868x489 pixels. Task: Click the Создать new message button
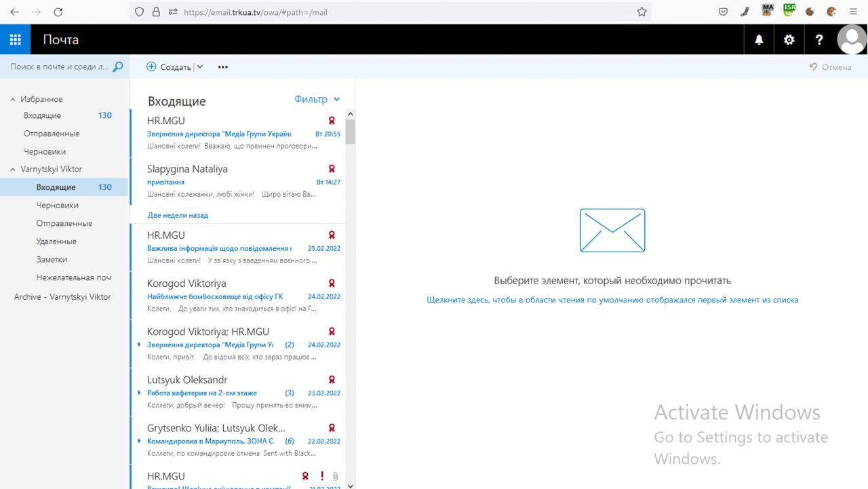(169, 67)
